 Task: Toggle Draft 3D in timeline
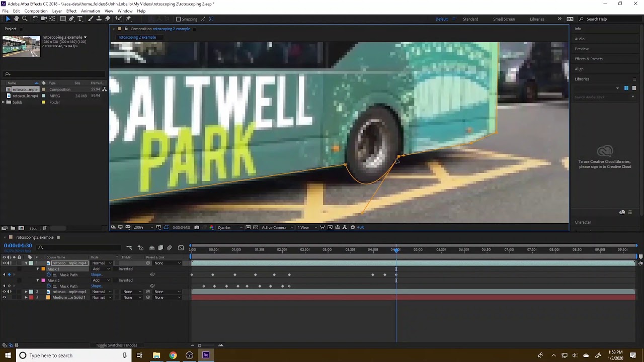140,247
